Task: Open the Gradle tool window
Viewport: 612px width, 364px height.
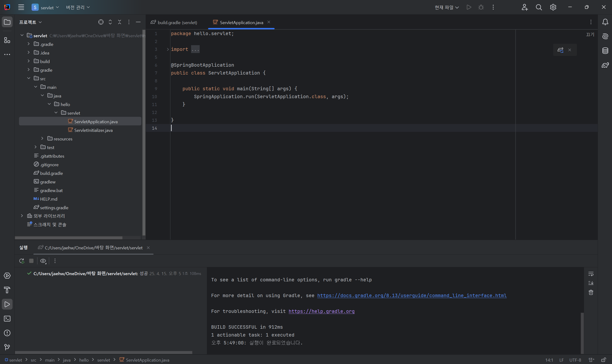Action: pyautogui.click(x=605, y=65)
